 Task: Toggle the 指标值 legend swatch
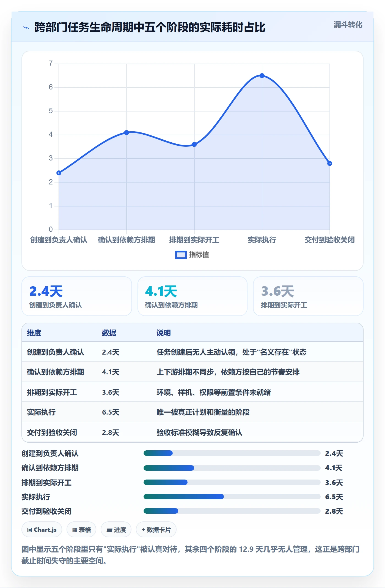[x=181, y=255]
